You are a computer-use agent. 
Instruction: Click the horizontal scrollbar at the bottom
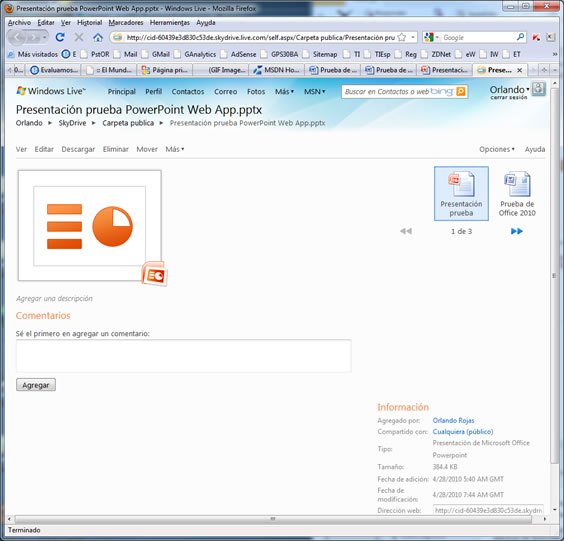click(273, 519)
